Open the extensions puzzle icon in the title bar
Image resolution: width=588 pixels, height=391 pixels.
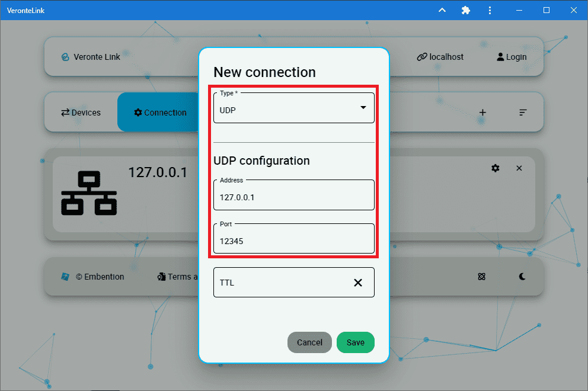point(466,10)
